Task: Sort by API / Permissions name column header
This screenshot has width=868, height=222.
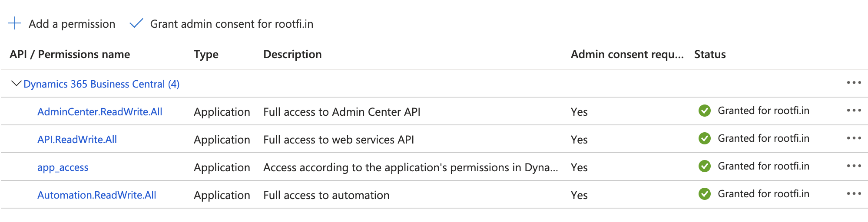Action: (70, 54)
